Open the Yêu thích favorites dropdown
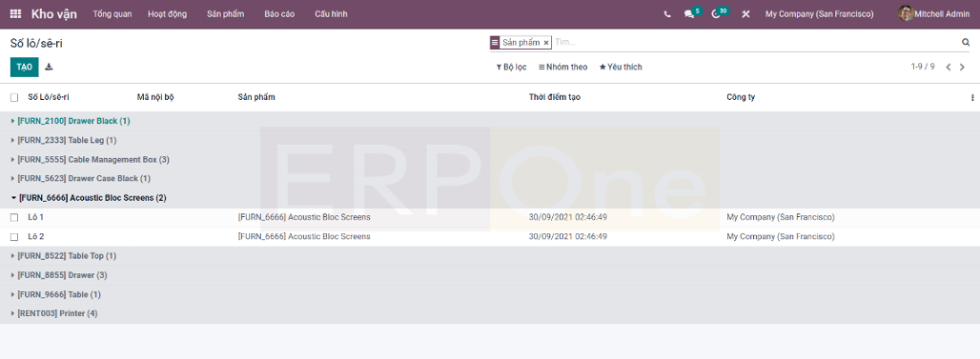Screen dimensions: 980x359 (621, 67)
